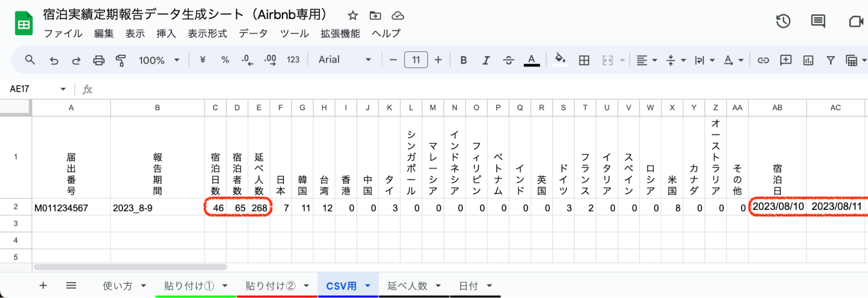
Task: Star this spreadsheet document
Action: pyautogui.click(x=353, y=16)
